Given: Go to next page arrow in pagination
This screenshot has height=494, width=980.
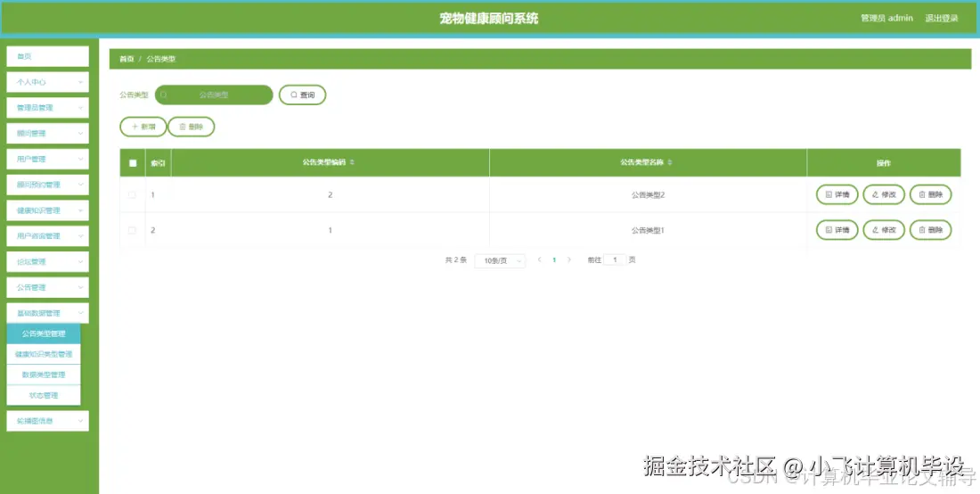Looking at the screenshot, I should click(x=568, y=259).
